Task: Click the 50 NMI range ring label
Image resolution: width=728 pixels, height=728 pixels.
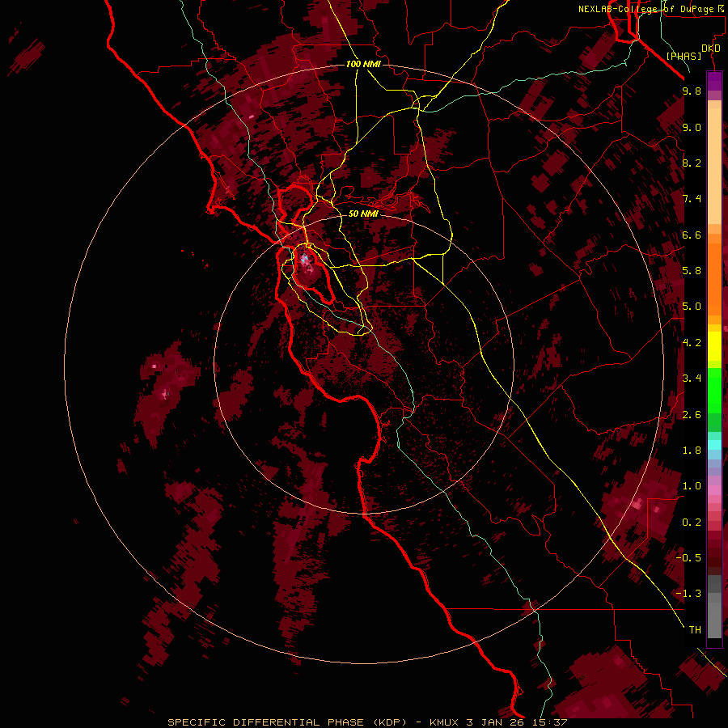Action: (x=363, y=214)
